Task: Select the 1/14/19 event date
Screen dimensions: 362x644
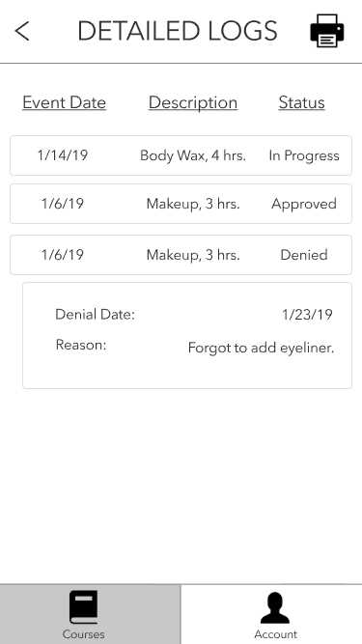Action: (63, 155)
